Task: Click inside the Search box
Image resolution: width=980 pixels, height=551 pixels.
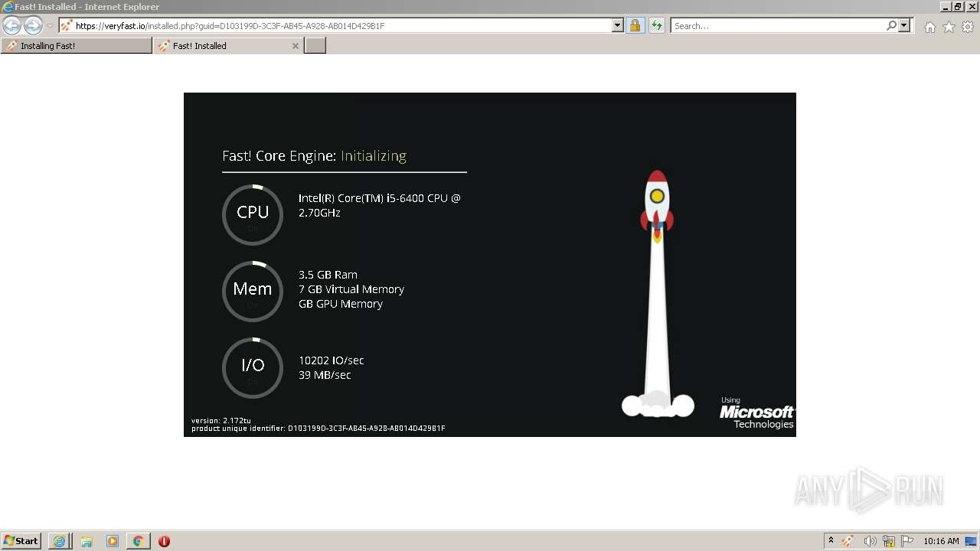Action: coord(777,26)
